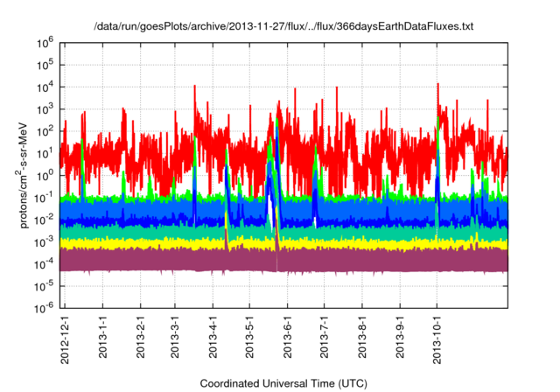Click the 10^-1 y-axis tick label
This screenshot has height=392, width=560.
click(45, 198)
